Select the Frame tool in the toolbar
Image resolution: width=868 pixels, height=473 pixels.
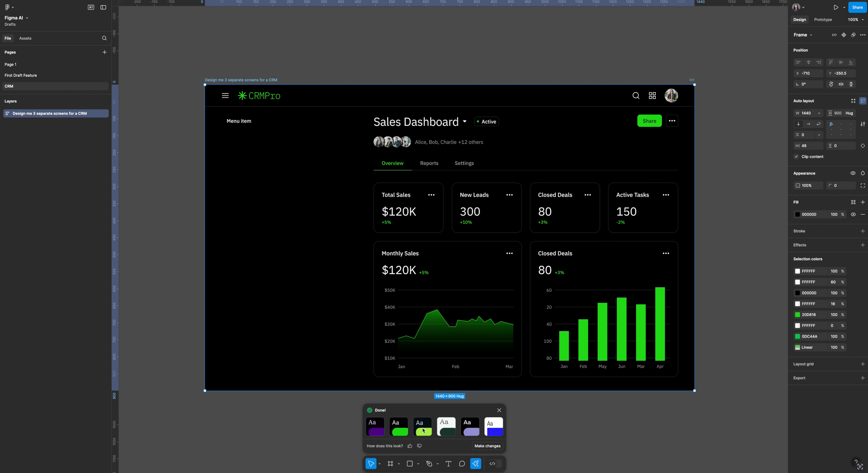point(390,464)
